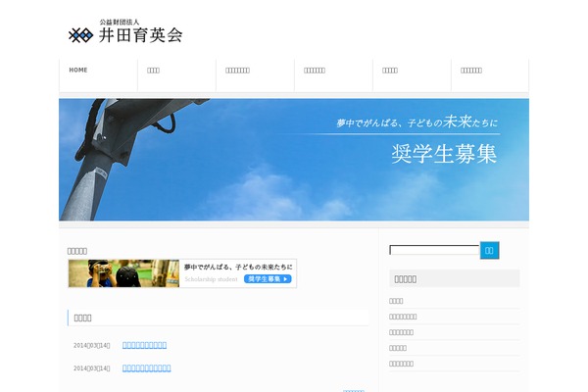The width and height of the screenshot is (588, 392).
Task: Open the second, longer news link dated 2014-03-14
Action: (x=147, y=368)
